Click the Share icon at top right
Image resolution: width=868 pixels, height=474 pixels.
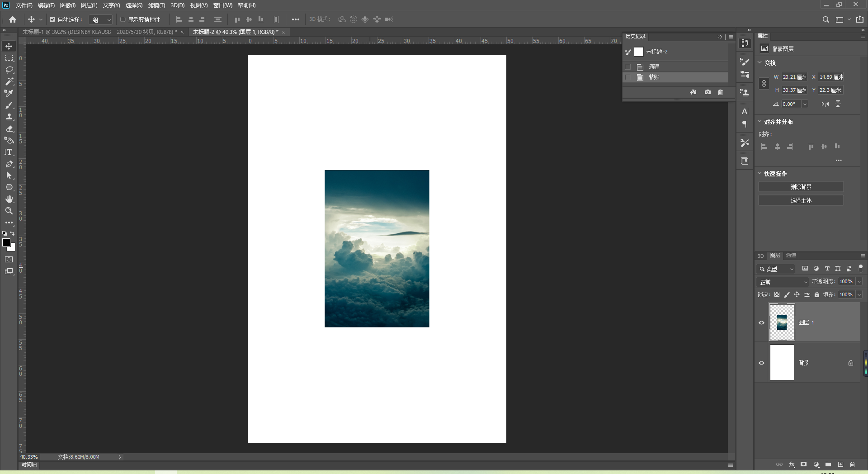[860, 19]
